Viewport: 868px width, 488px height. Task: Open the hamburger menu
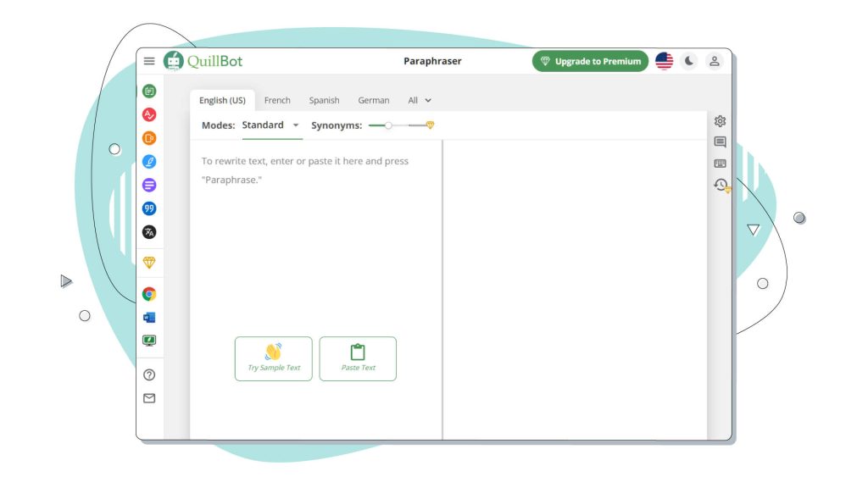tap(149, 61)
